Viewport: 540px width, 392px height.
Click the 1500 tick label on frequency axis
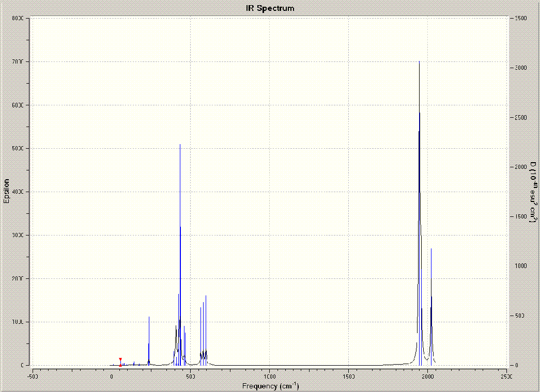coord(348,377)
